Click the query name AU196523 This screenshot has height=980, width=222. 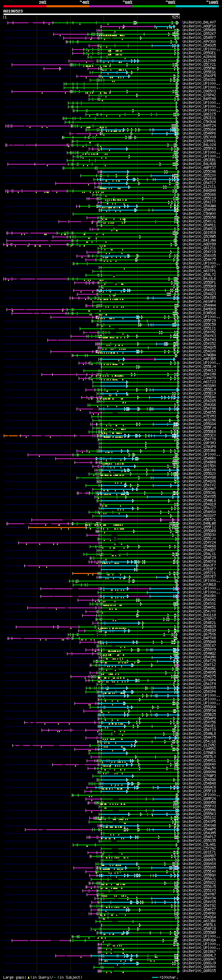pos(13,11)
